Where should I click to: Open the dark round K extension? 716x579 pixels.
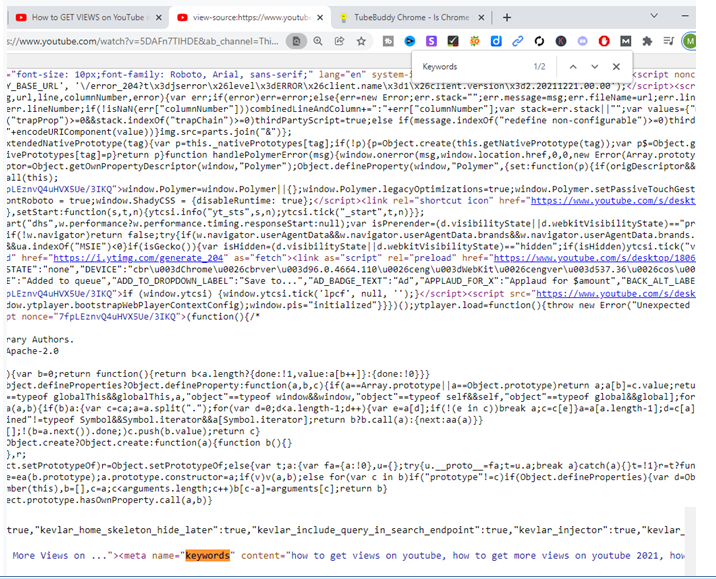click(561, 41)
